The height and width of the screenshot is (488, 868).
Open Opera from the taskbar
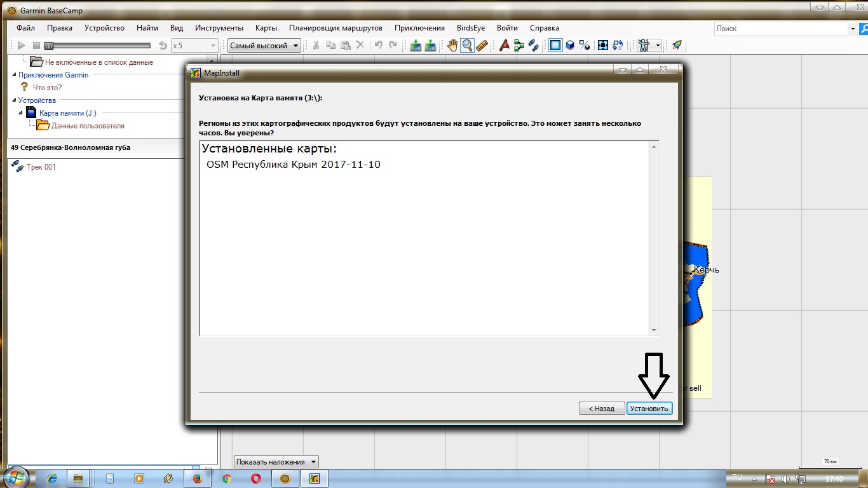click(256, 478)
